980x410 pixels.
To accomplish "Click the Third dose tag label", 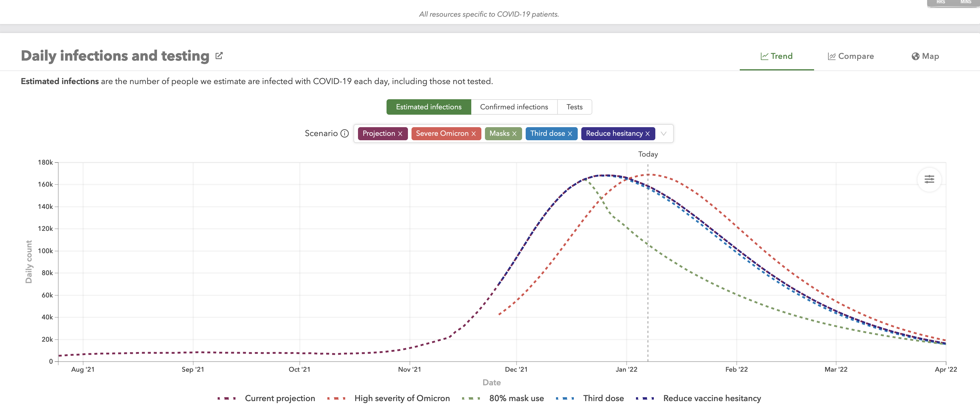I will 547,133.
